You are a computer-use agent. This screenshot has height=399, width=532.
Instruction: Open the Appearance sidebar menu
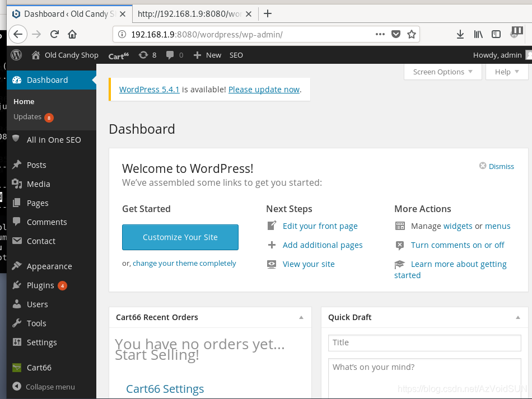51,266
